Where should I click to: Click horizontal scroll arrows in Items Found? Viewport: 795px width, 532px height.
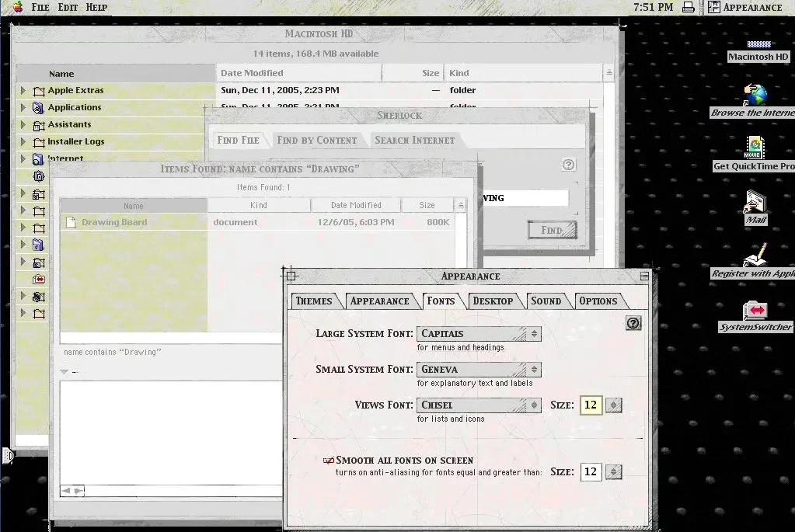pyautogui.click(x=72, y=491)
